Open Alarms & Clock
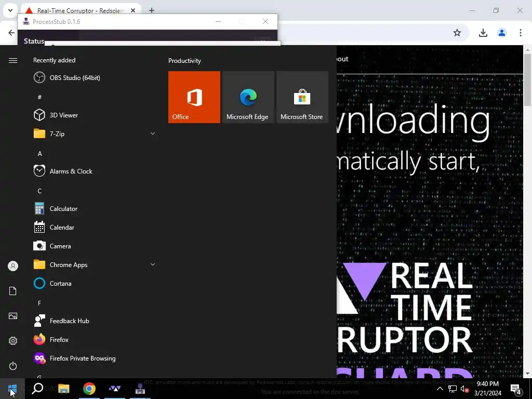Viewport: 532px width, 399px height. [95, 171]
